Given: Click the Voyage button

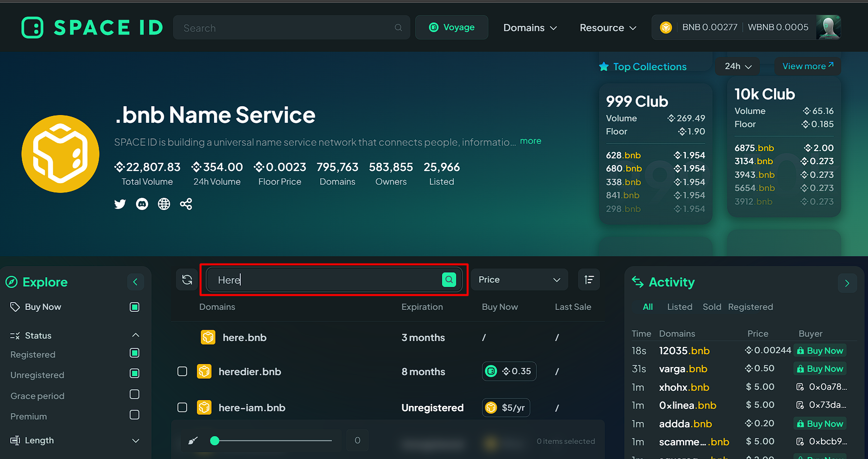Looking at the screenshot, I should coord(452,27).
